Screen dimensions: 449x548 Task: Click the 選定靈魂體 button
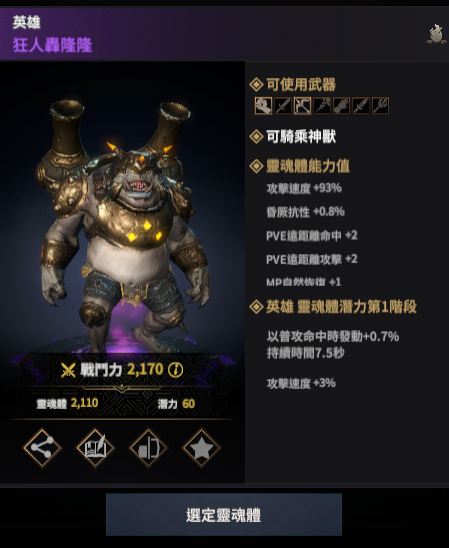click(224, 514)
